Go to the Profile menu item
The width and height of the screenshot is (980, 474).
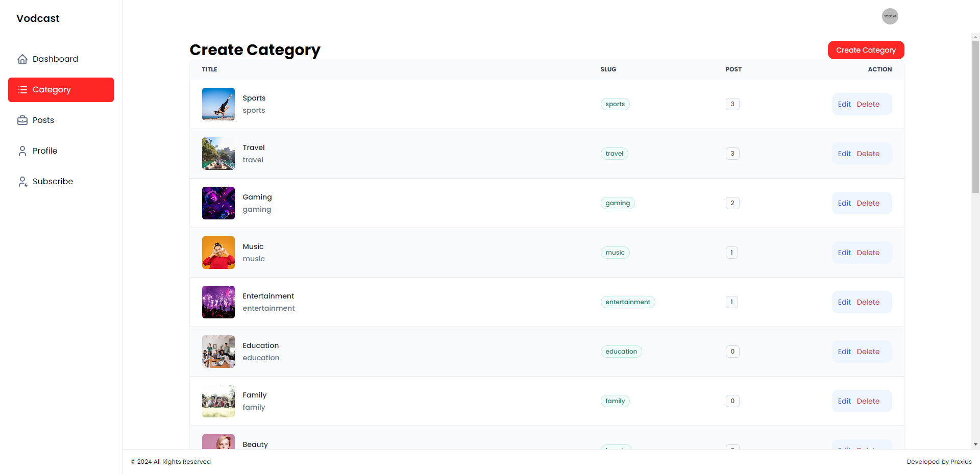coord(45,151)
